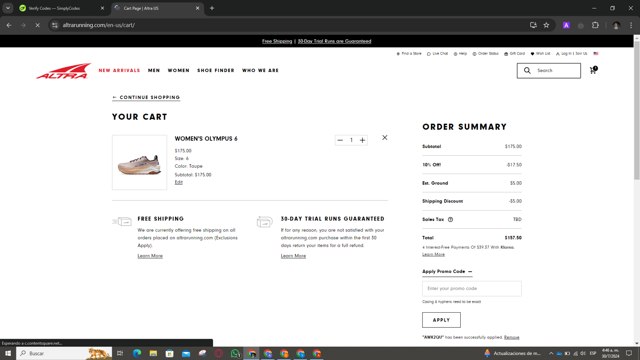This screenshot has width=640, height=360.
Task: Open Task View on the taskbar
Action: (120, 353)
